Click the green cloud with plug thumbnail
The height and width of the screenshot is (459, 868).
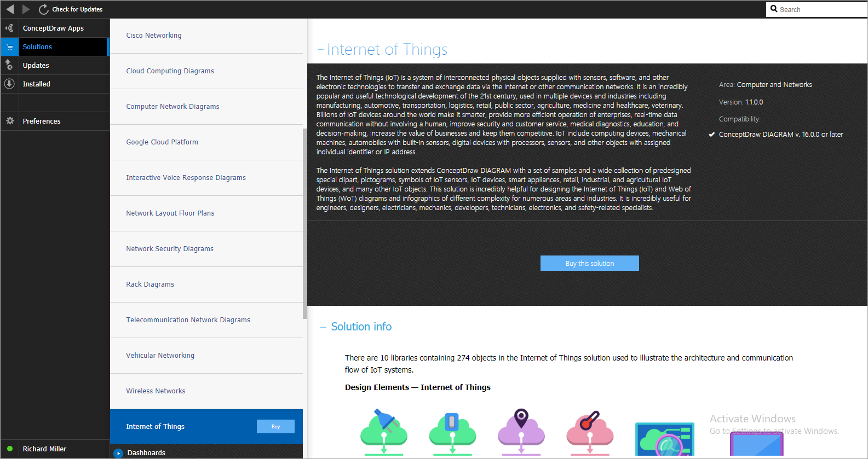(x=384, y=432)
